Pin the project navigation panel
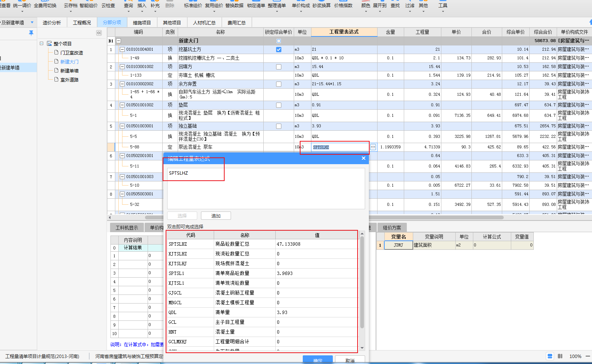Viewport: 592px width, 364px height. point(31,33)
